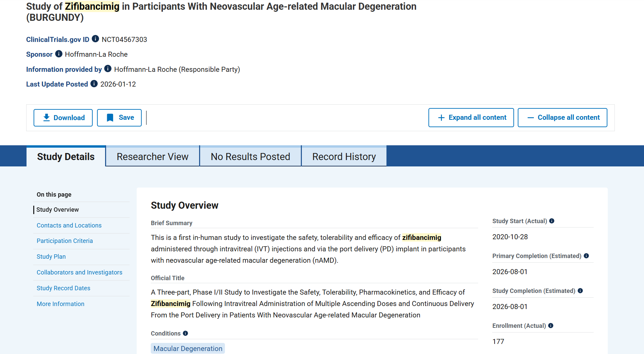
Task: Click info icon beside Sponsor label
Action: pyautogui.click(x=59, y=54)
